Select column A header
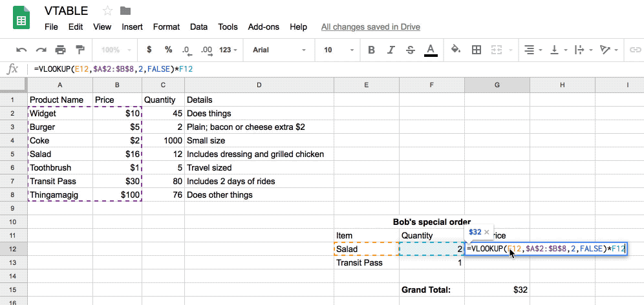This screenshot has width=644, height=305. (x=60, y=85)
